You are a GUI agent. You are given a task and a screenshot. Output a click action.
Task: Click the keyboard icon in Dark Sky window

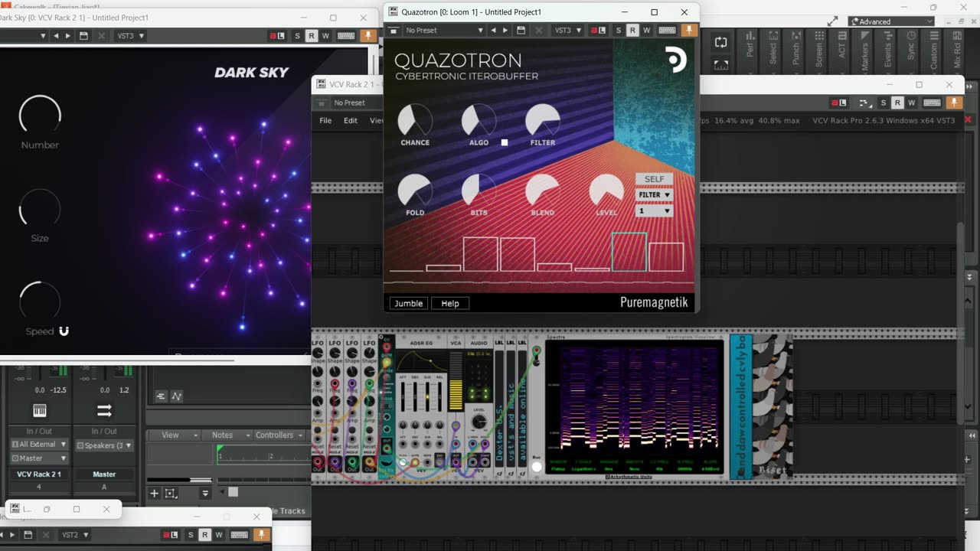346,36
